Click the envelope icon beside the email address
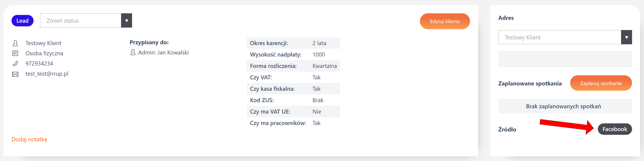Screen dimensions: 644x161 pyautogui.click(x=15, y=74)
